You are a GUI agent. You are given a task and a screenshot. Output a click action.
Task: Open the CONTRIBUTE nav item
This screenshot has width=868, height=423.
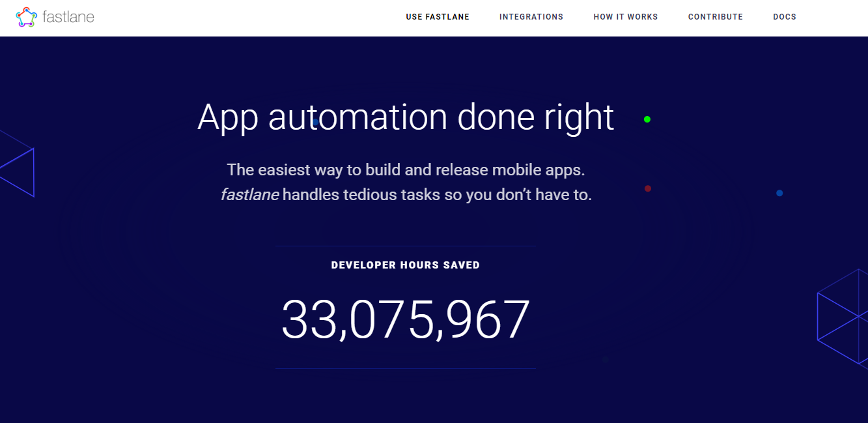[716, 17]
